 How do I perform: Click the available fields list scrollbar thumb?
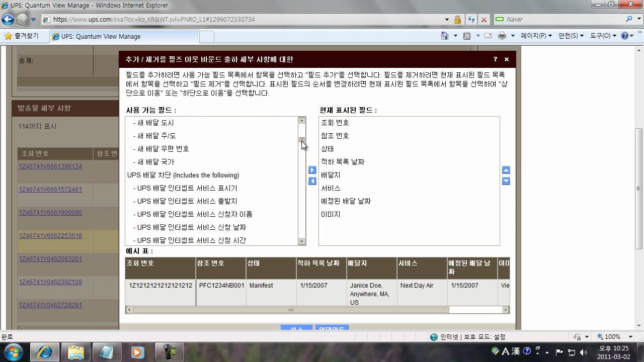point(302,140)
